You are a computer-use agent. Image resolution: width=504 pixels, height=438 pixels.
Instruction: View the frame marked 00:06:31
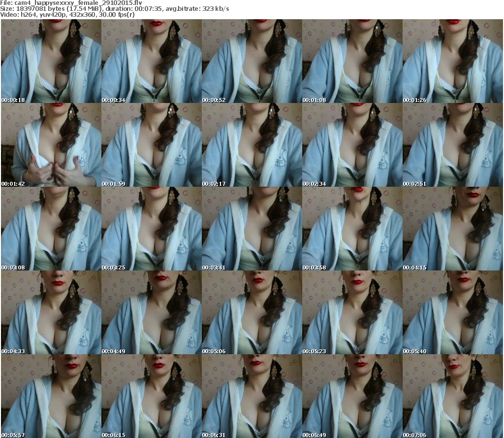[x=252, y=396]
